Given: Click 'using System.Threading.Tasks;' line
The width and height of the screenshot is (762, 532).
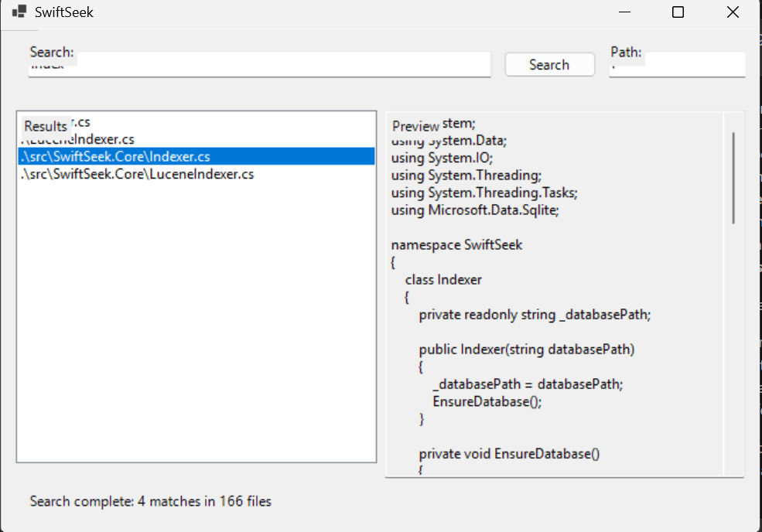Looking at the screenshot, I should [484, 193].
